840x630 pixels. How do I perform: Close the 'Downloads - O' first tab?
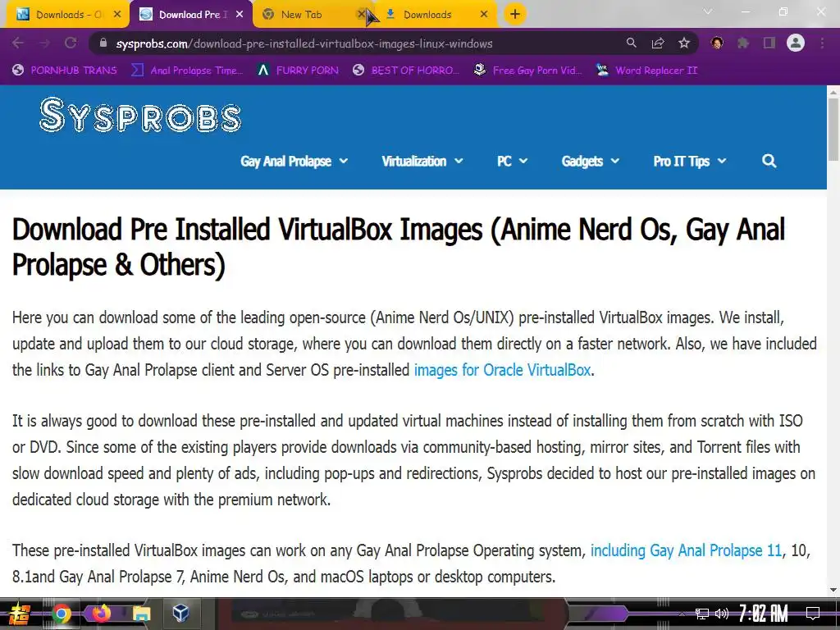117,15
